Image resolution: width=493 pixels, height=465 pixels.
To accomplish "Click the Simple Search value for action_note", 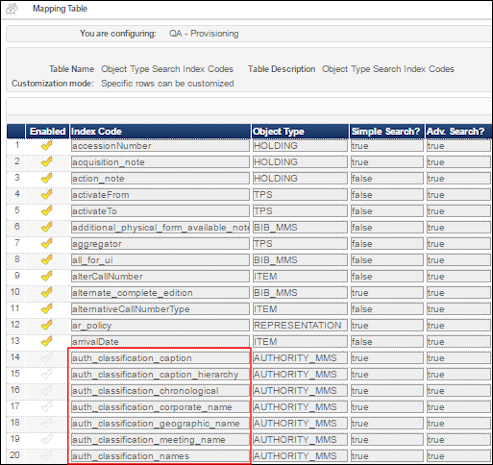I will coord(387,178).
